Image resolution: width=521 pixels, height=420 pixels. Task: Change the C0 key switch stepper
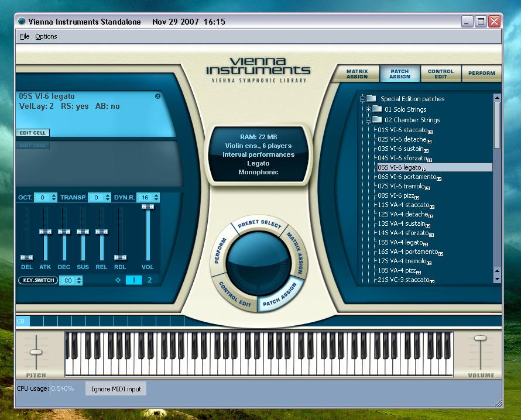click(x=79, y=280)
